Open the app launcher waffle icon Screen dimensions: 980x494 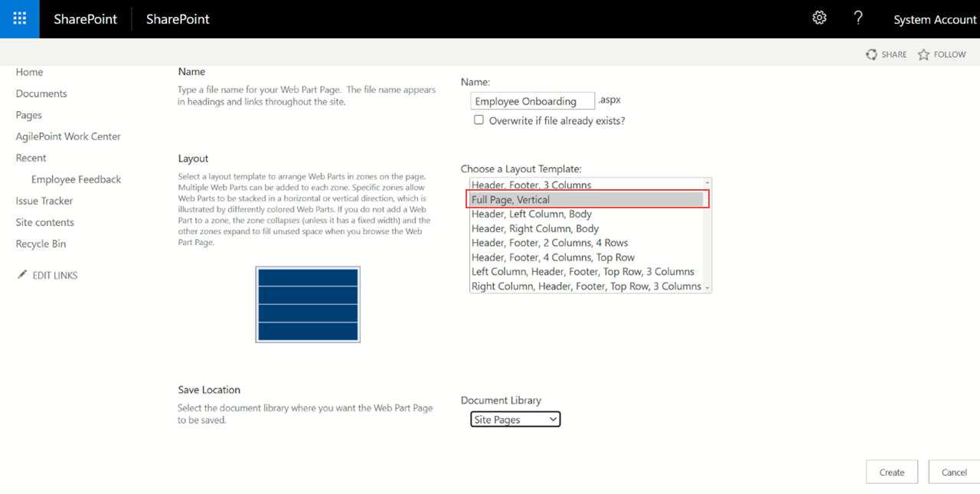tap(20, 19)
